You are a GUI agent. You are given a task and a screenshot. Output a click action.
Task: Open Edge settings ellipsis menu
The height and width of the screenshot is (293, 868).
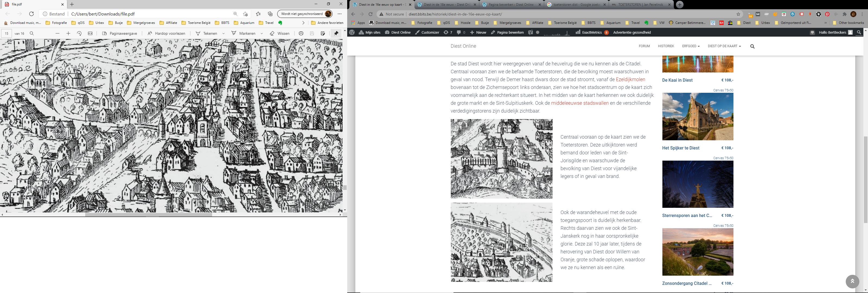[339, 14]
